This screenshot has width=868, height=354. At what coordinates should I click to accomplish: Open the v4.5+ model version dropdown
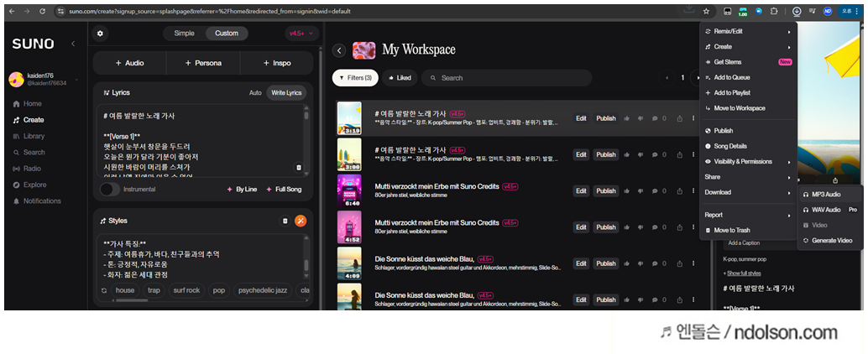301,34
